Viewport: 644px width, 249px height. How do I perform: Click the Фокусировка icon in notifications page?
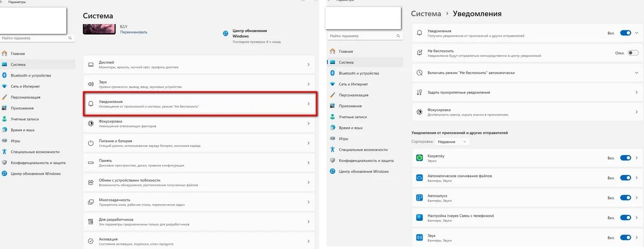click(419, 112)
